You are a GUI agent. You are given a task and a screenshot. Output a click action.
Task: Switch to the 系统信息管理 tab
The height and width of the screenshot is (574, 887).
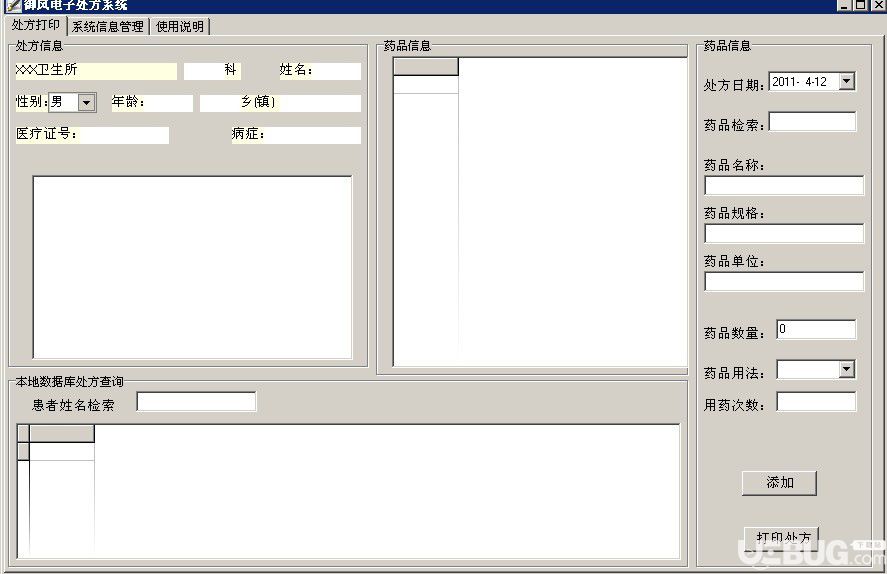click(107, 27)
